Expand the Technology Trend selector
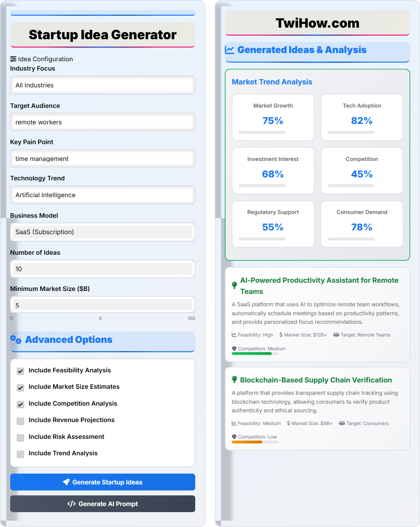Image resolution: width=420 pixels, height=527 pixels. pos(103,195)
